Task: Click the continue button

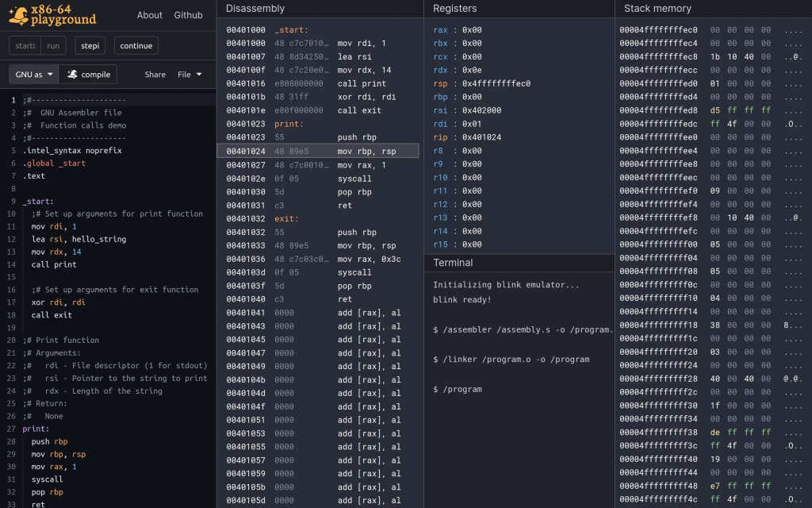Action: (x=136, y=46)
